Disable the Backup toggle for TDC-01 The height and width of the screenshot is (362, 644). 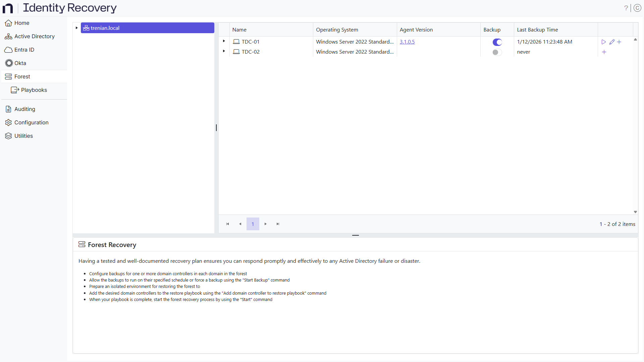click(x=497, y=42)
